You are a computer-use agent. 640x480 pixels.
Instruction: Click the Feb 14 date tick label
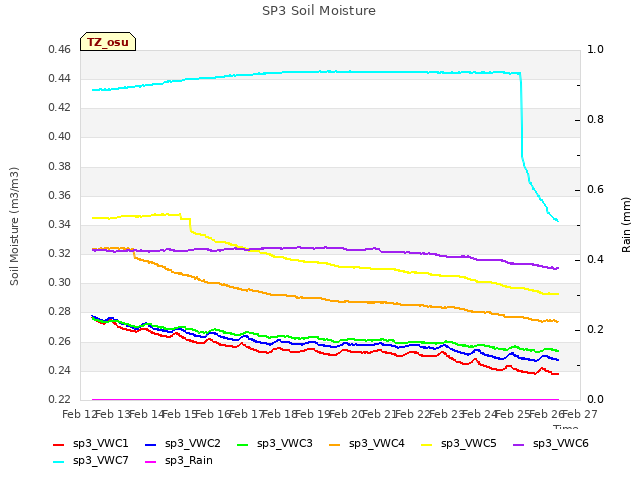point(146,415)
